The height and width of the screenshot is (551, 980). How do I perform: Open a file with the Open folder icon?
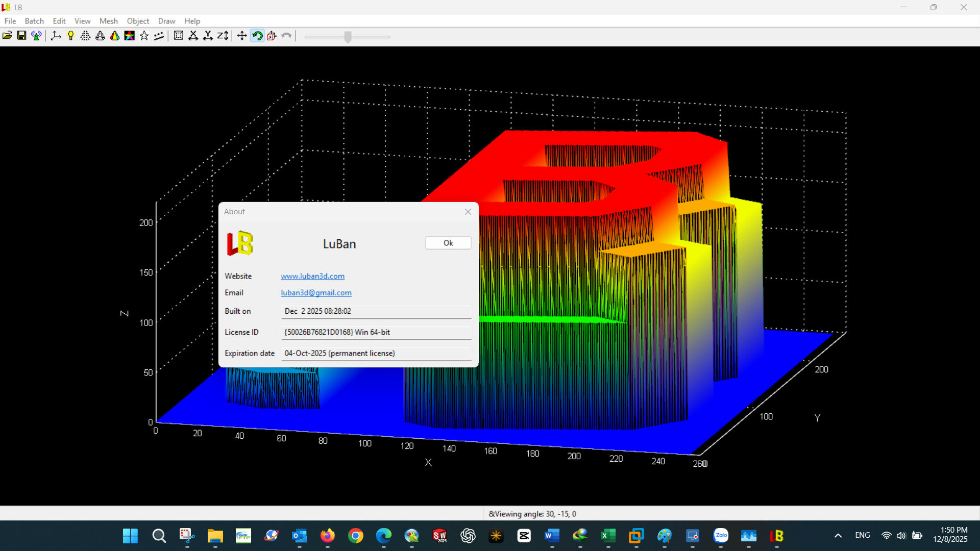(x=8, y=36)
